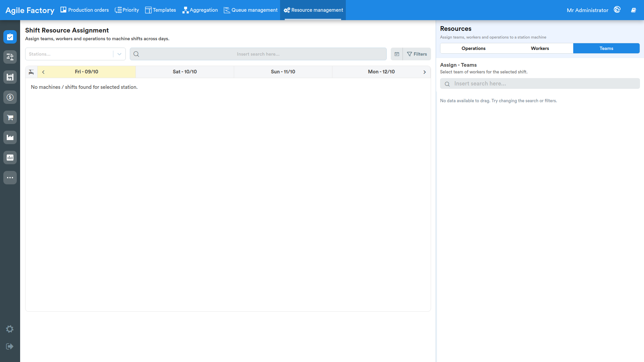Open the factory building sidebar icon
This screenshot has width=644, height=362.
(x=10, y=77)
